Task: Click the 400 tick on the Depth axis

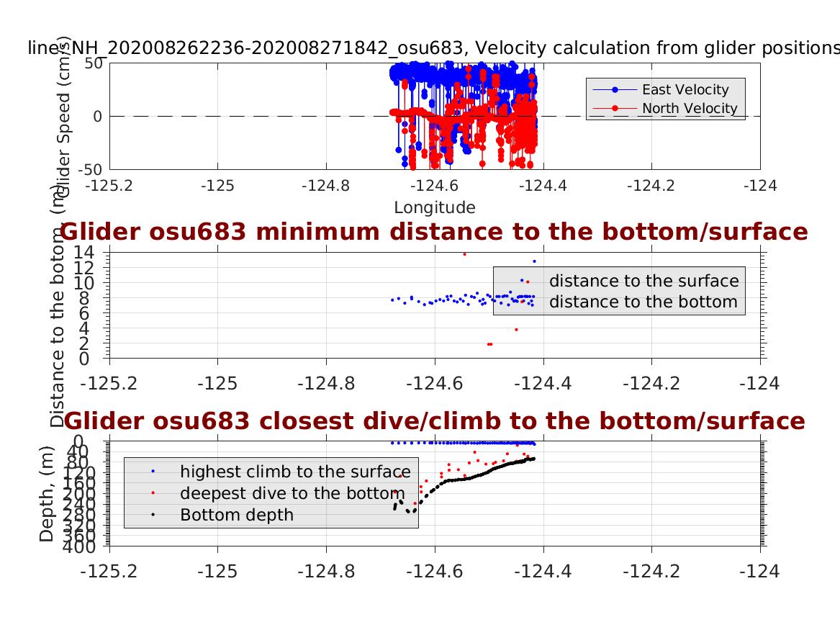Action: (79, 547)
